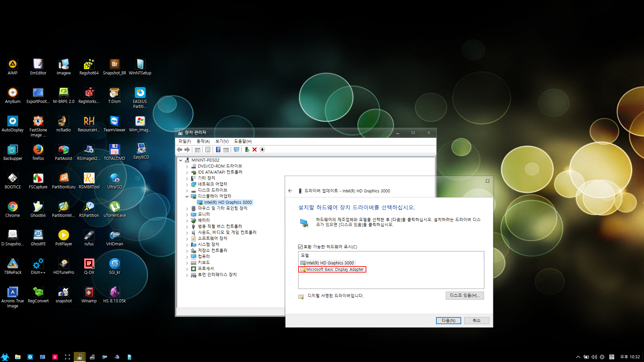644x362 pixels.
Task: Click the Disable device down-arrow icon
Action: pos(262,149)
